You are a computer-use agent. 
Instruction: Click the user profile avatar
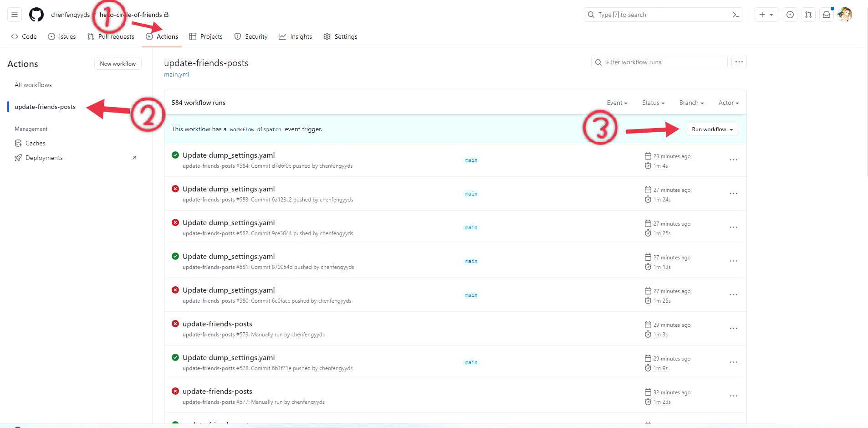click(x=845, y=15)
